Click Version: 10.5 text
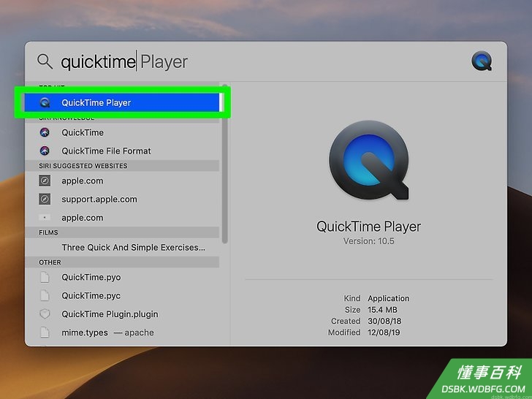This screenshot has height=399, width=532. [368, 241]
